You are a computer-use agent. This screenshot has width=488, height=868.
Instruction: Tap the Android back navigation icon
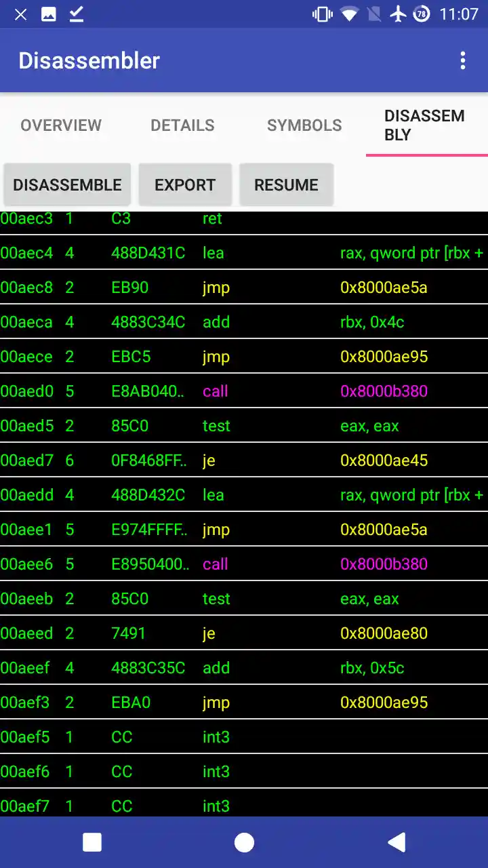396,842
